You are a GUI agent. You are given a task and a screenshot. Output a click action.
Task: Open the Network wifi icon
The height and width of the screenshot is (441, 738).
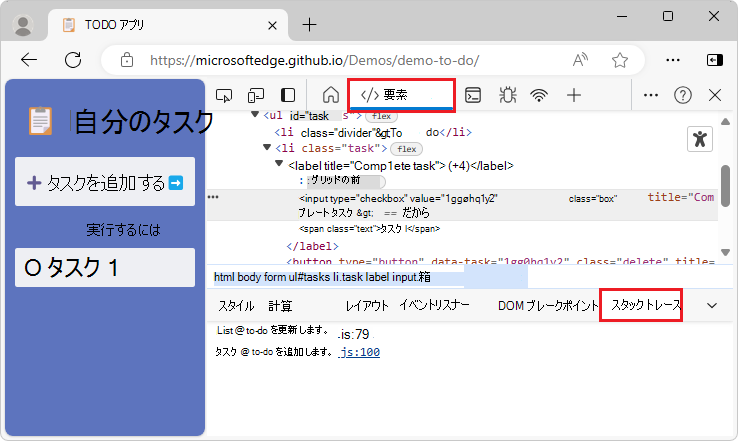click(538, 96)
